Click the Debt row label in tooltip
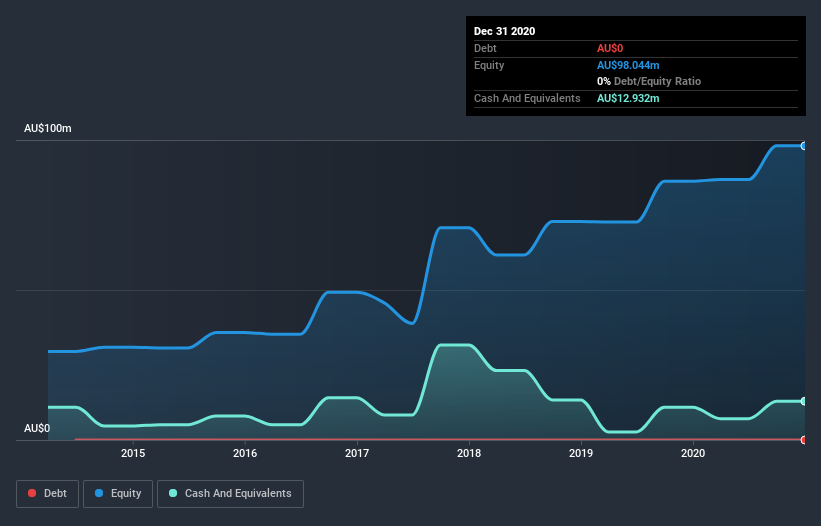This screenshot has width=821, height=526. 485,48
